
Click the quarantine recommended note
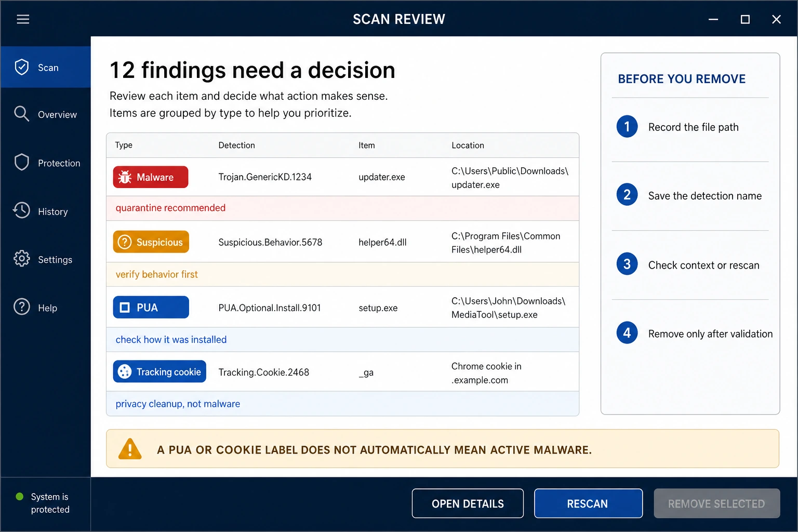pyautogui.click(x=170, y=208)
